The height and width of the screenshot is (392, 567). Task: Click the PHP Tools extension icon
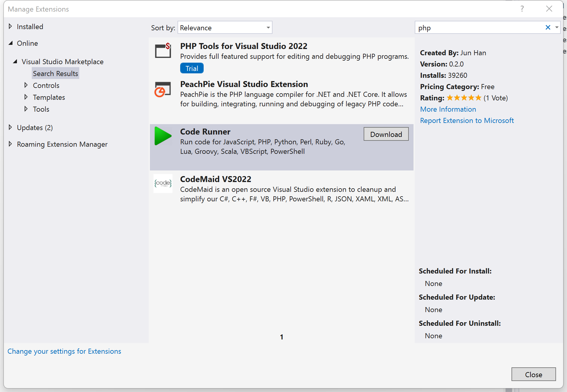pyautogui.click(x=163, y=50)
